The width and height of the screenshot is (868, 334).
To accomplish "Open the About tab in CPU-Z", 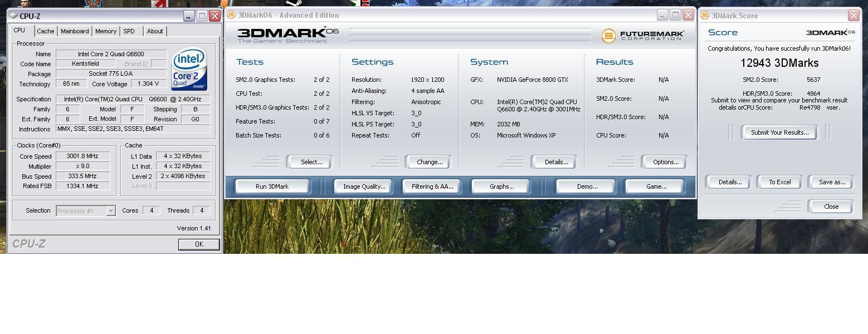I will [155, 31].
